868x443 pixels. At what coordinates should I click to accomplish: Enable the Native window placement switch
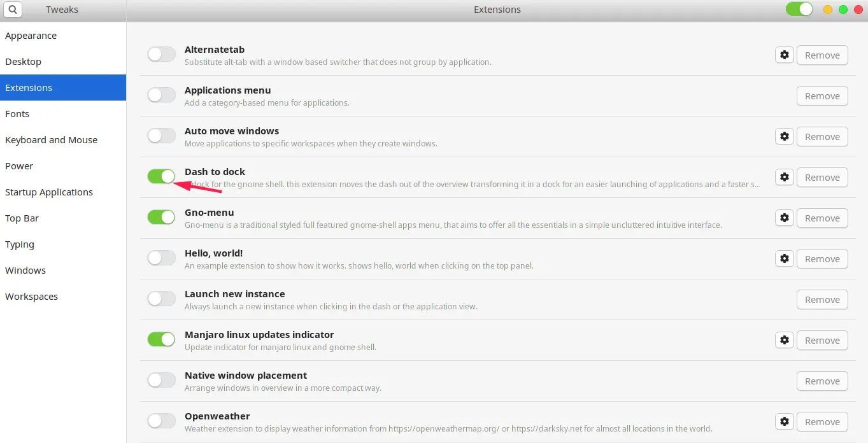coord(161,381)
